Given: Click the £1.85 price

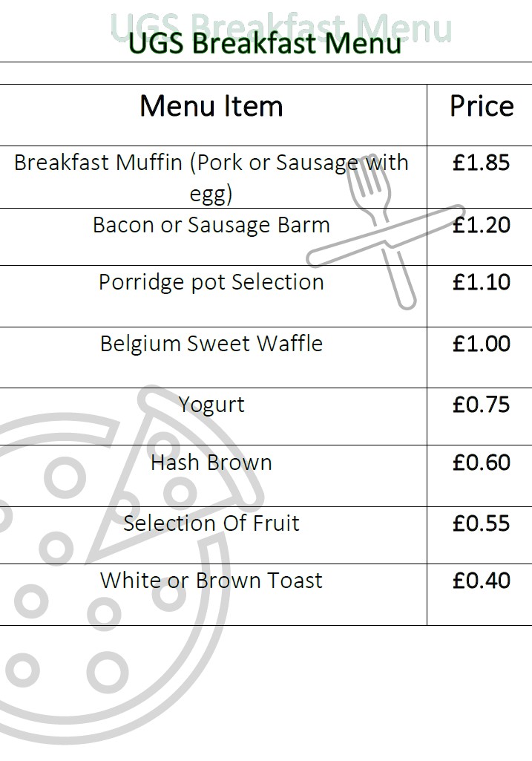Looking at the screenshot, I should click(x=481, y=163).
